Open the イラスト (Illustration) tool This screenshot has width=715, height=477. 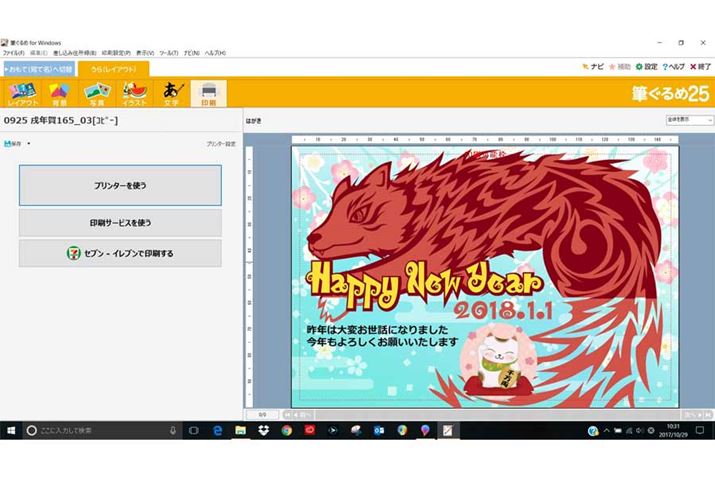[x=134, y=93]
